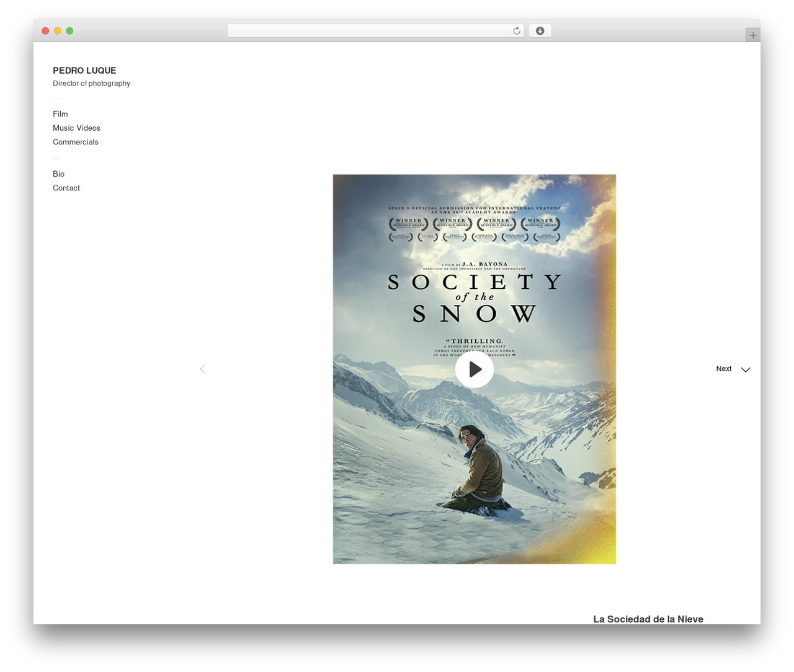Reload the page with the refresh icon
Image resolution: width=794 pixels, height=672 pixels.
coord(516,31)
